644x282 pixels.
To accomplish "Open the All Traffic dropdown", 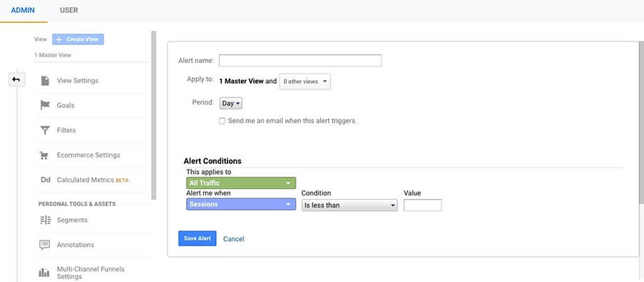I will tap(241, 183).
